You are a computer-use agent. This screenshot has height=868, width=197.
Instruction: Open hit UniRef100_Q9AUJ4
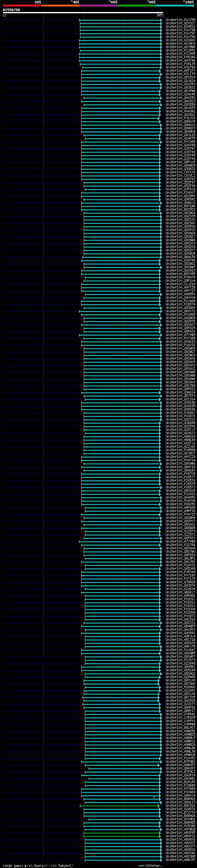point(180,796)
